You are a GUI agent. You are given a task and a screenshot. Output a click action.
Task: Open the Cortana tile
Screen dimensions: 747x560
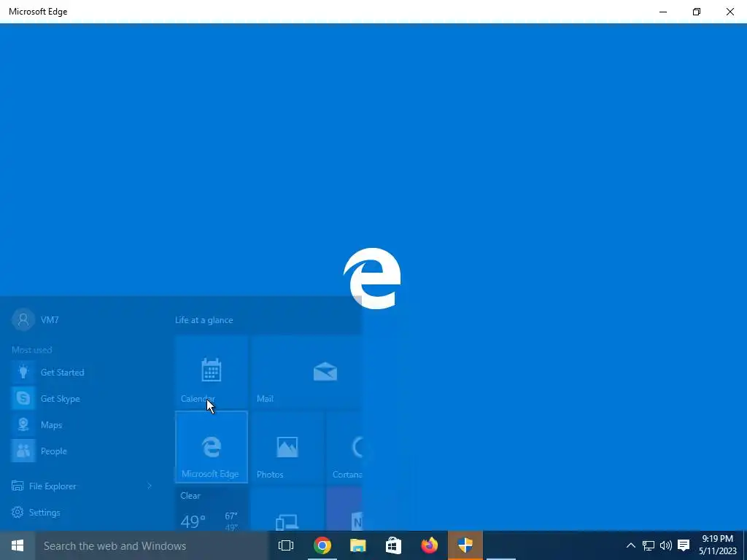pos(344,447)
